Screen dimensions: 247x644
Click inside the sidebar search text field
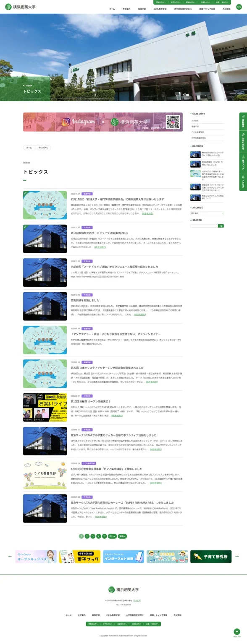pyautogui.click(x=204, y=226)
